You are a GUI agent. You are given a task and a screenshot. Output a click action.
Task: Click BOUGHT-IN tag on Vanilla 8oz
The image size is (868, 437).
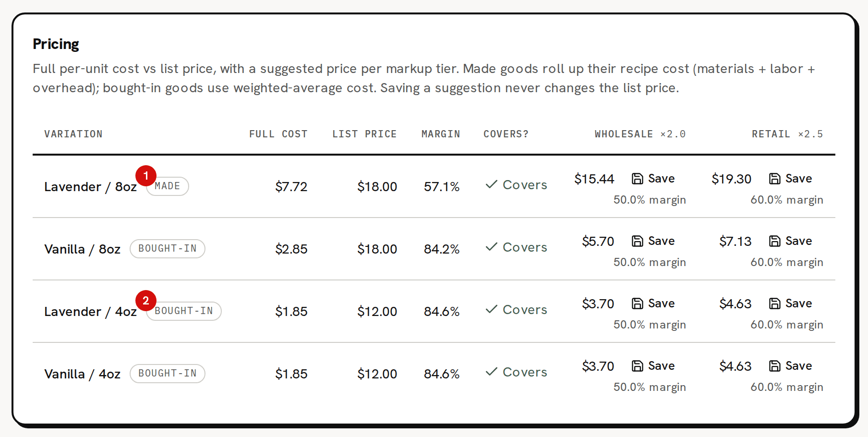click(168, 249)
